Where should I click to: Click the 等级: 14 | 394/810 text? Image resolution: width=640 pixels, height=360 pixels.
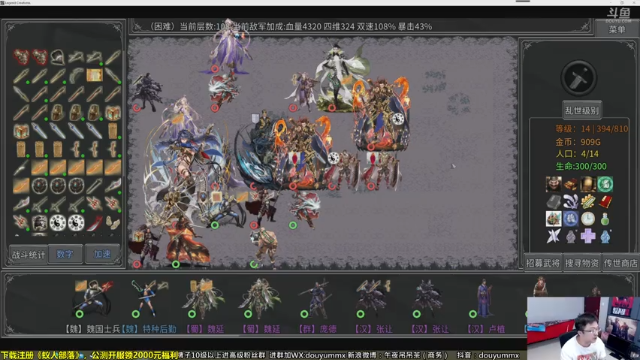591,129
